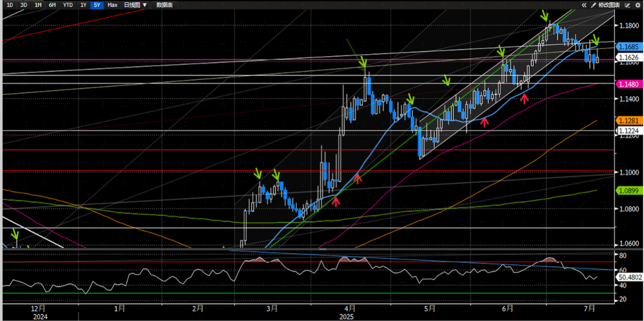Click the 1.0800 price axis tick
The height and width of the screenshot is (321, 644).
(x=629, y=209)
